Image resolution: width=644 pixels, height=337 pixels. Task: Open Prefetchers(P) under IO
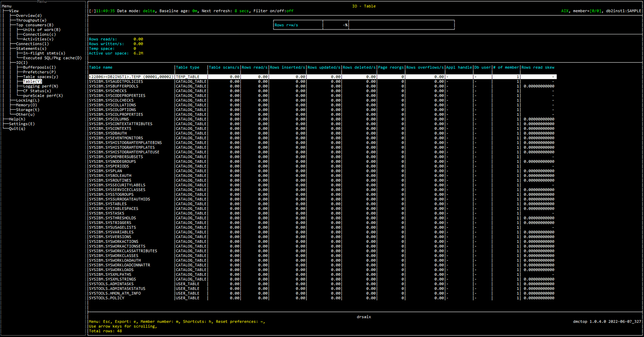[40, 72]
